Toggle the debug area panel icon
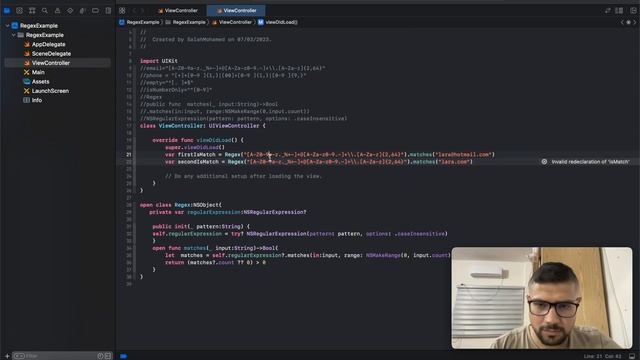This screenshot has width=640, height=360. pos(632,356)
